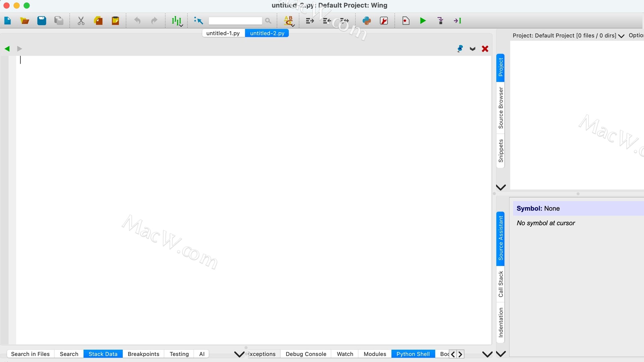Click the indent selection icon
The height and width of the screenshot is (362, 644).
[310, 21]
